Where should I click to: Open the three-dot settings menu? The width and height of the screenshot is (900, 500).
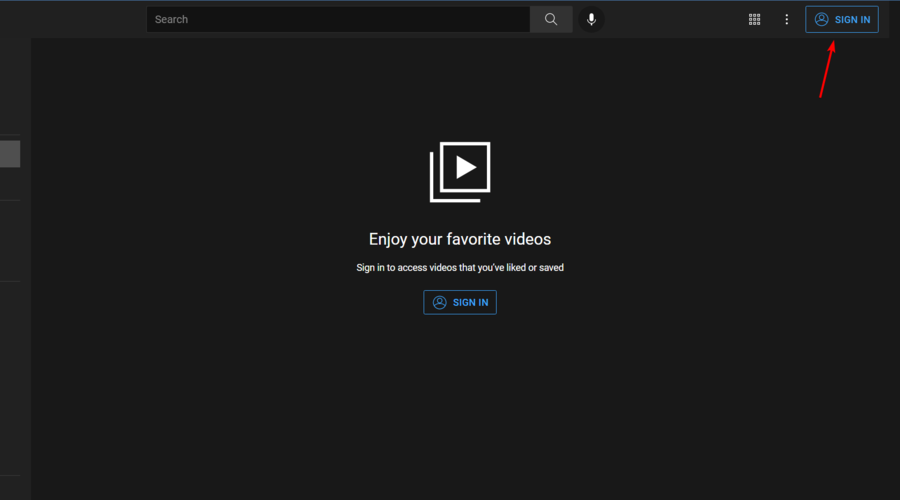tap(786, 20)
